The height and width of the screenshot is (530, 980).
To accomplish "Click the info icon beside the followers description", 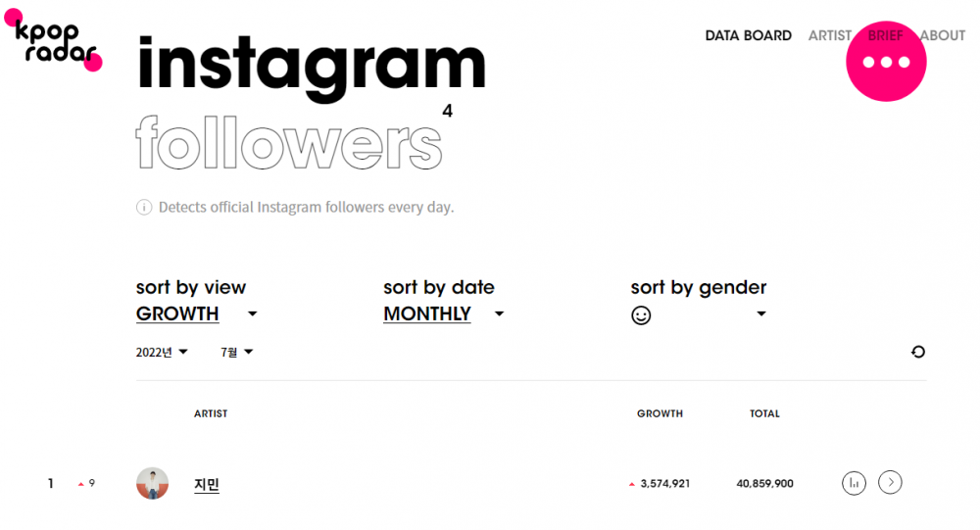I will (x=144, y=208).
